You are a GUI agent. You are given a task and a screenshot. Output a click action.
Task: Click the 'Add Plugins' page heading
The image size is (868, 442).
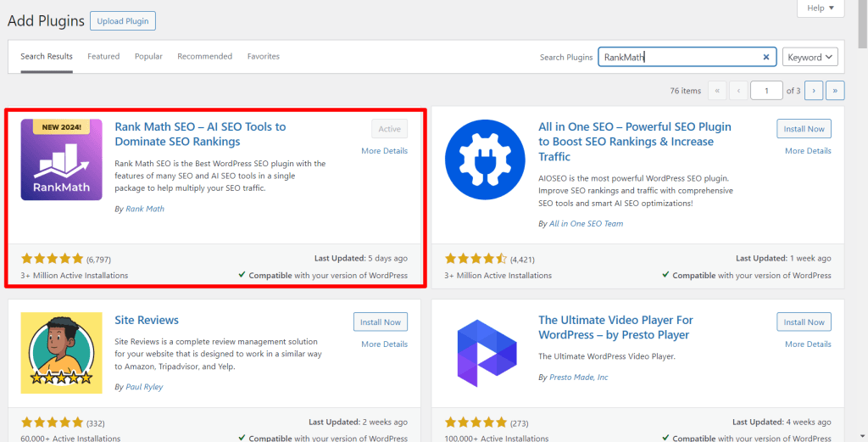tap(46, 21)
